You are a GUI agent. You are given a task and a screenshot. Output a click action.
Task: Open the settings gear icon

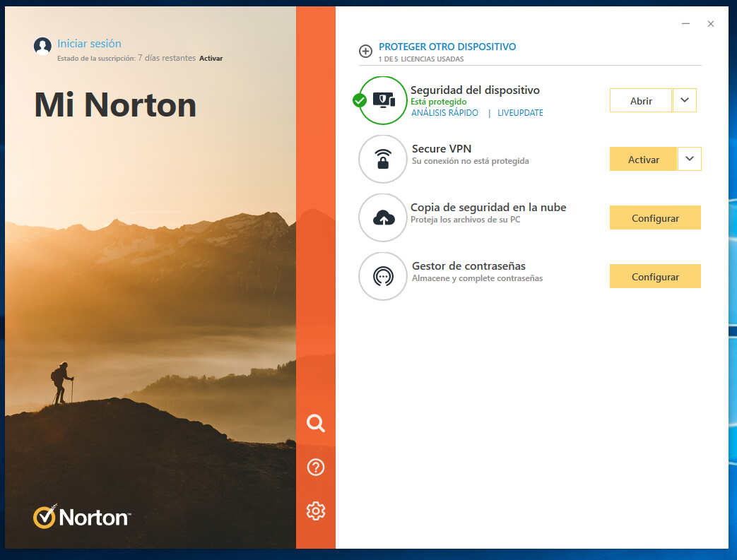coord(315,511)
